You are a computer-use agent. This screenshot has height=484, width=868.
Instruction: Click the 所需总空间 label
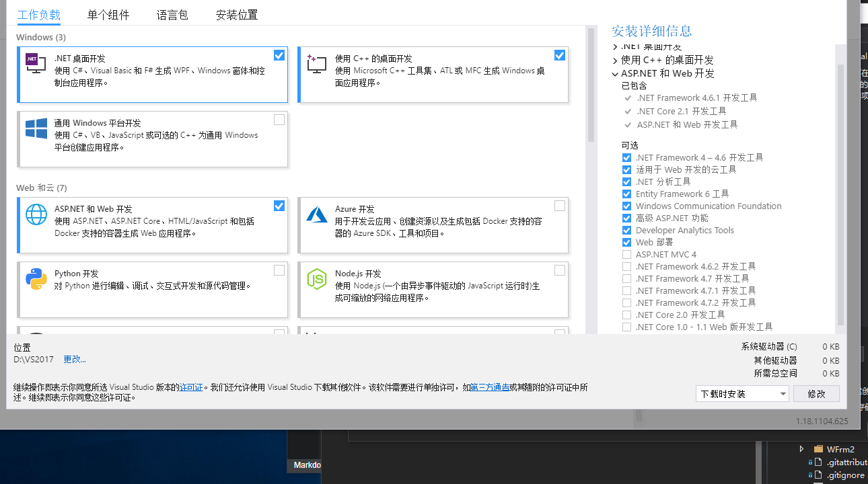click(x=775, y=373)
